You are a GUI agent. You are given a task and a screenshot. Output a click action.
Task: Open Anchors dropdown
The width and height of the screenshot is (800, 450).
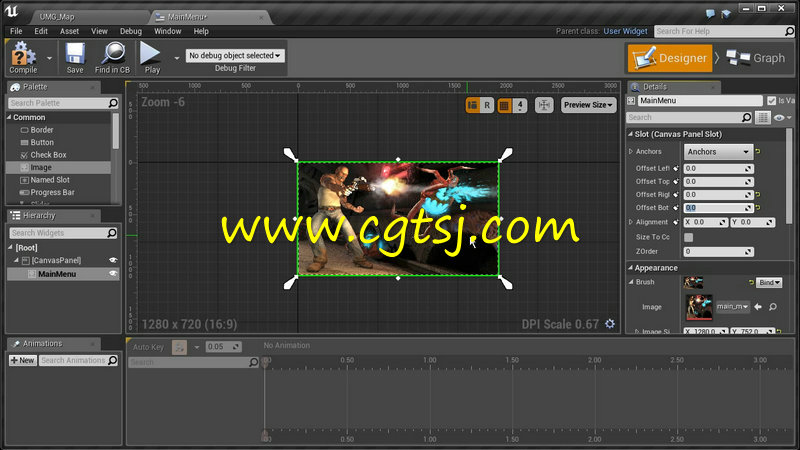pyautogui.click(x=718, y=152)
